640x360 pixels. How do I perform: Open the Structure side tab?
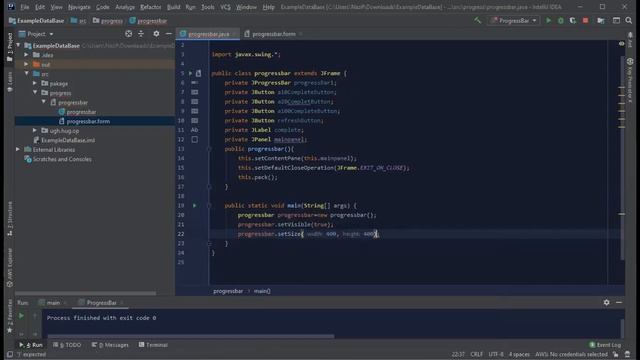point(10,219)
